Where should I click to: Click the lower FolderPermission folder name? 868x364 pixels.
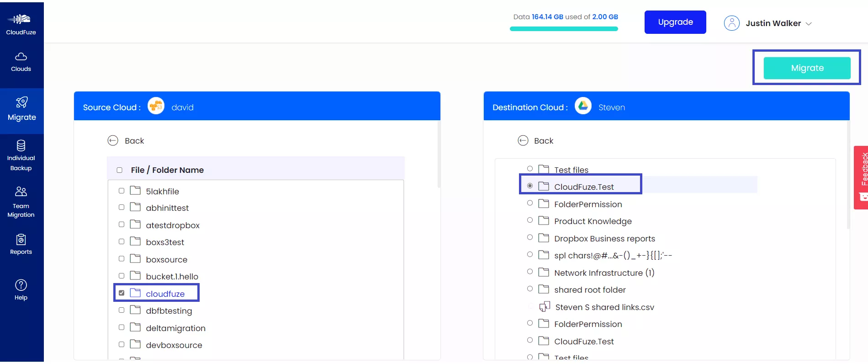[x=588, y=324]
